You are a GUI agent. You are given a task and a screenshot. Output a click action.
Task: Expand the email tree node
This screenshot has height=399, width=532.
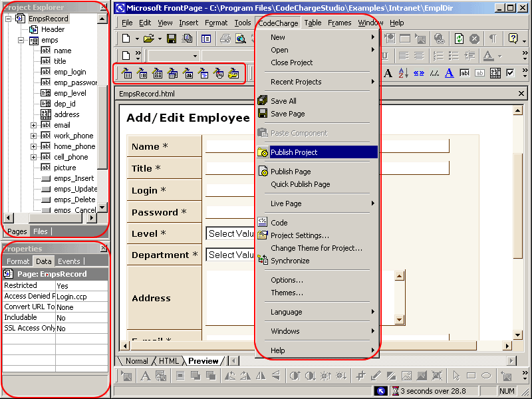coord(33,125)
